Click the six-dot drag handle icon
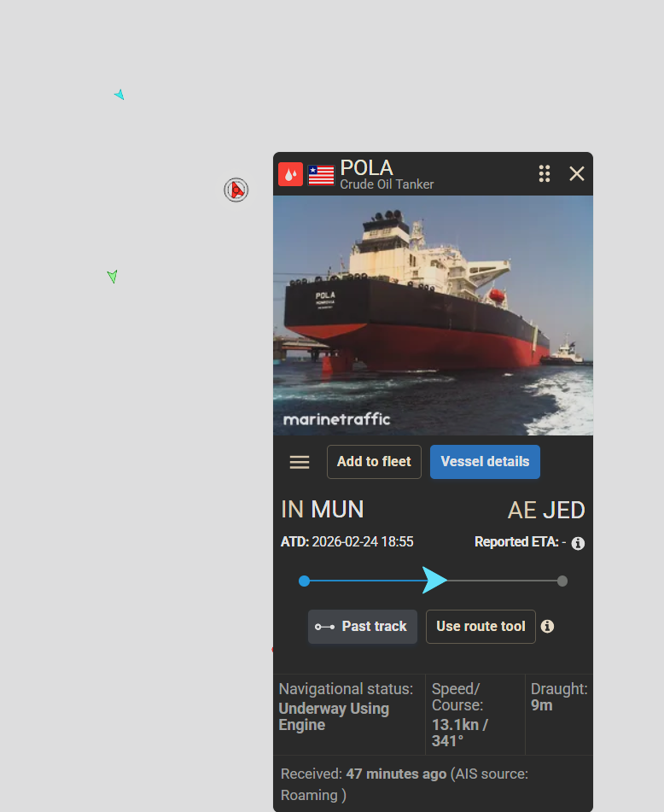The image size is (664, 812). (544, 173)
